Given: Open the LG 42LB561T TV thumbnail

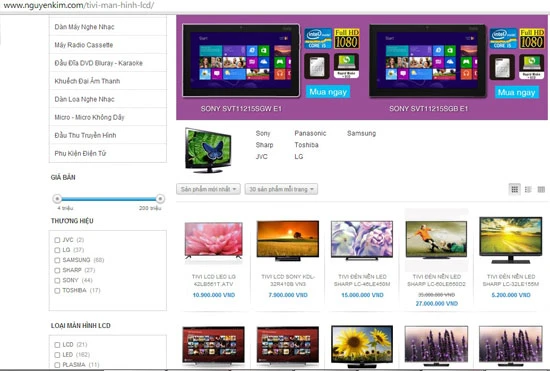Looking at the screenshot, I should click(x=214, y=241).
